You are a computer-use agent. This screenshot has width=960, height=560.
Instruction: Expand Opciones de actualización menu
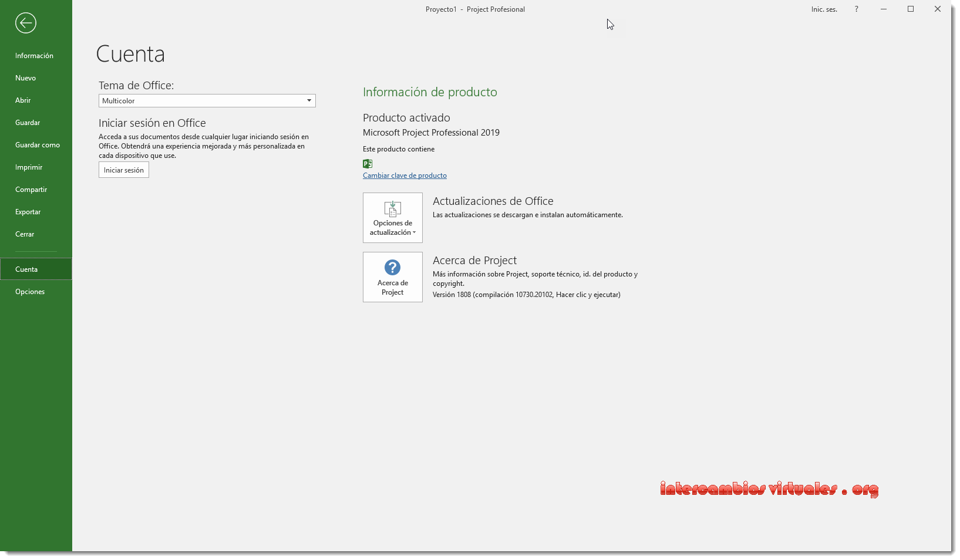pos(393,218)
